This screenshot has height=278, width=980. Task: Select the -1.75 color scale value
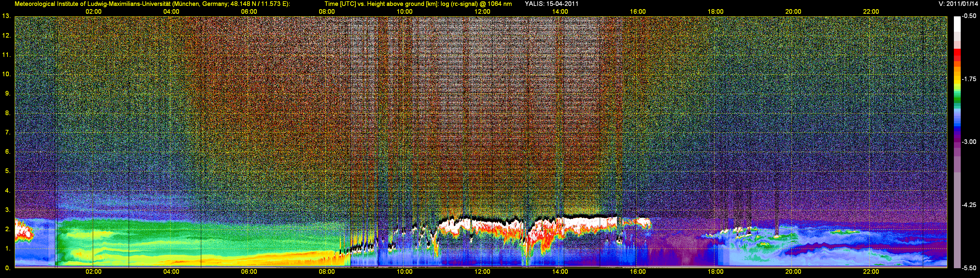point(969,79)
